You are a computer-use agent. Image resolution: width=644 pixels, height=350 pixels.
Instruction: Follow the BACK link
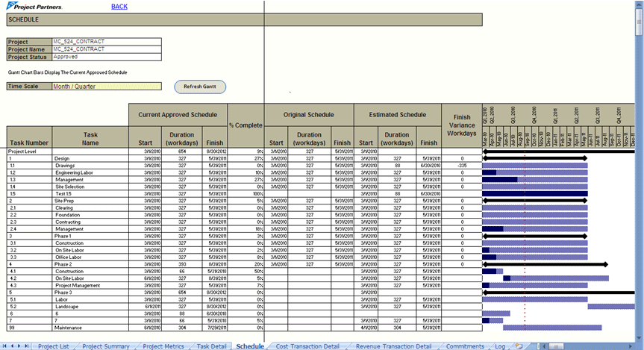[x=119, y=7]
